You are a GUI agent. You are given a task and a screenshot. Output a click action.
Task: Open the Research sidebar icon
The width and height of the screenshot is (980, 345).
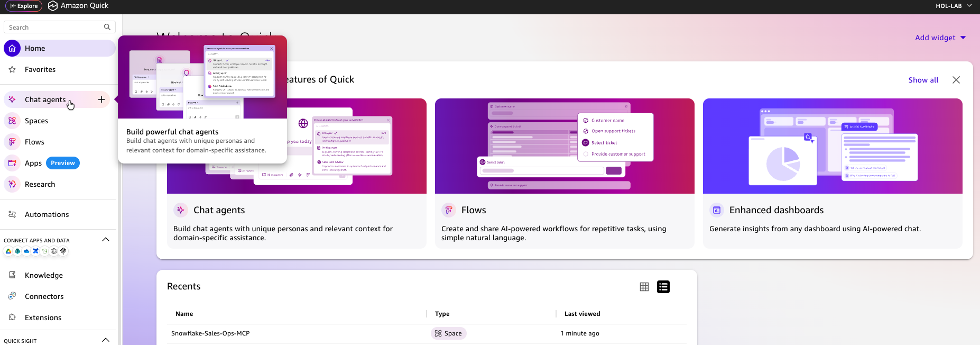tap(12, 184)
